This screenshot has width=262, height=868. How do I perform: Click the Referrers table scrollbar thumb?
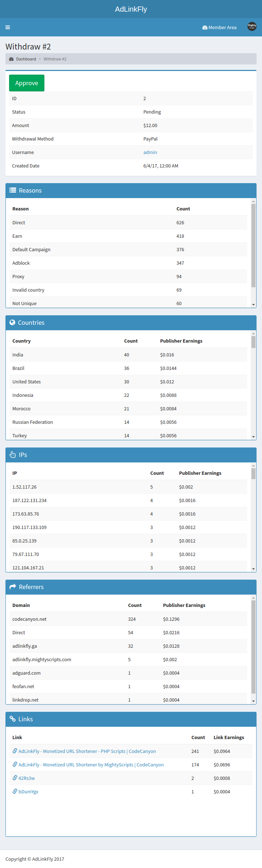click(x=253, y=646)
